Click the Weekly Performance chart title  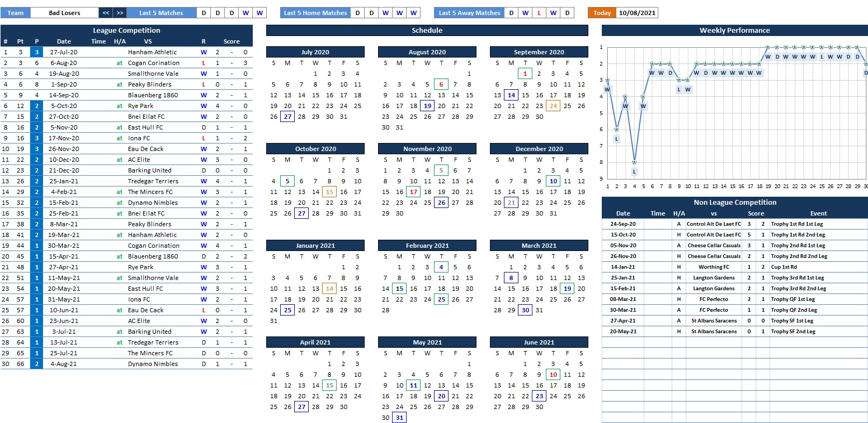pyautogui.click(x=735, y=31)
